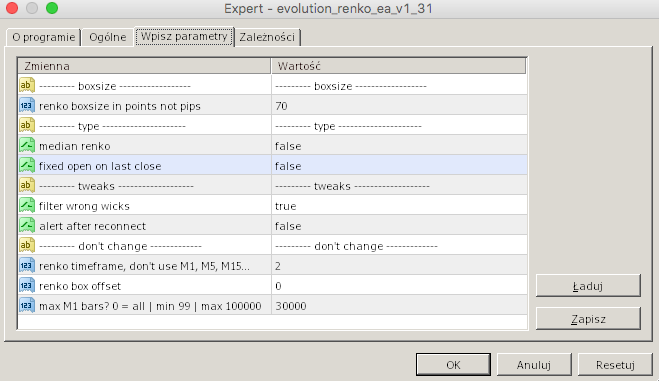This screenshot has height=381, width=659.
Task: Toggle the median renko false value
Action: [399, 146]
